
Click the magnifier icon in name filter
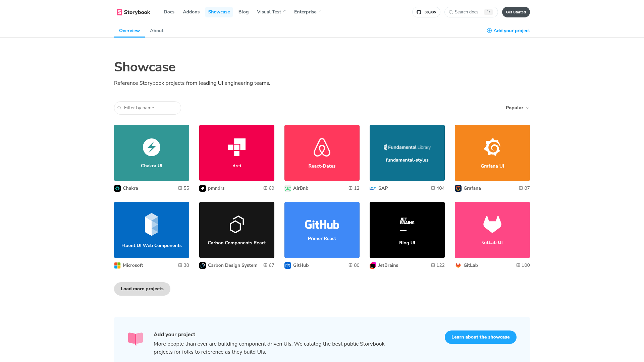(119, 108)
